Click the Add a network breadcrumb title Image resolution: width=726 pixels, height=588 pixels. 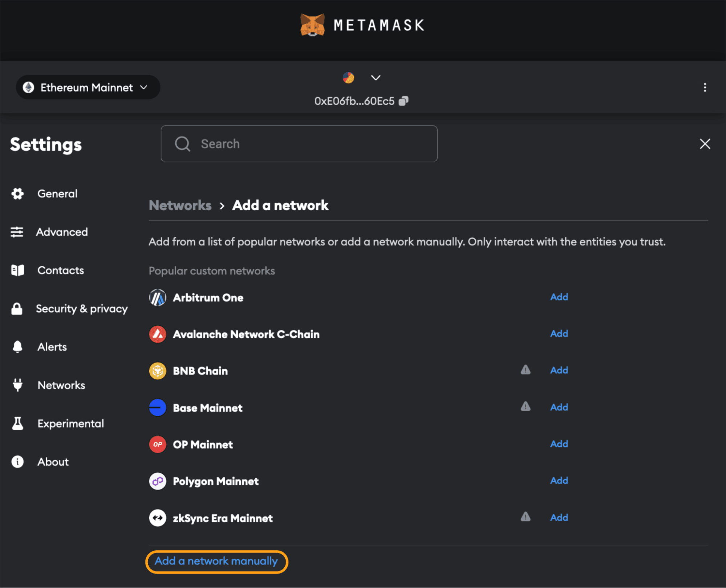click(280, 205)
